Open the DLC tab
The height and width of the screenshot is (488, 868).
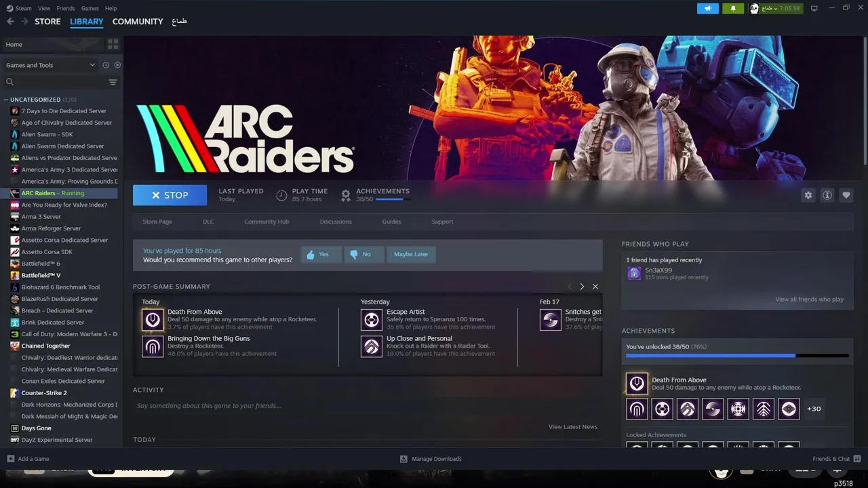(x=208, y=222)
